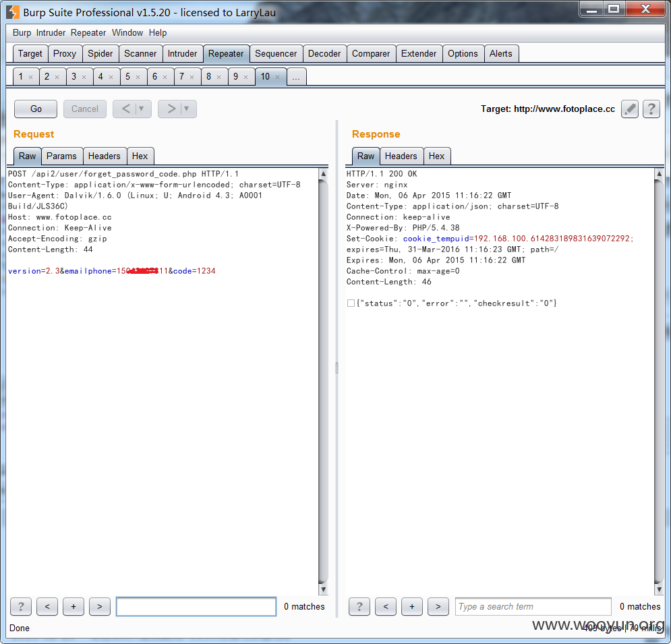671x644 pixels.
Task: Go to previous match in request search
Action: click(x=47, y=606)
